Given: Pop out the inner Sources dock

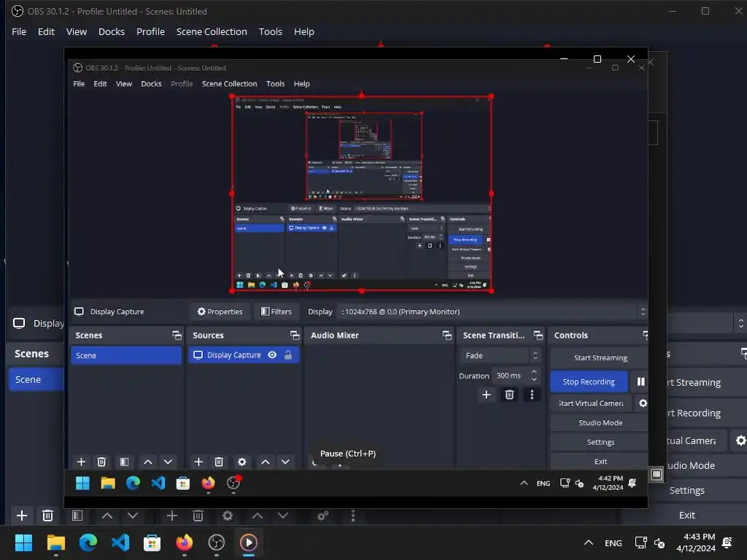Looking at the screenshot, I should 295,335.
